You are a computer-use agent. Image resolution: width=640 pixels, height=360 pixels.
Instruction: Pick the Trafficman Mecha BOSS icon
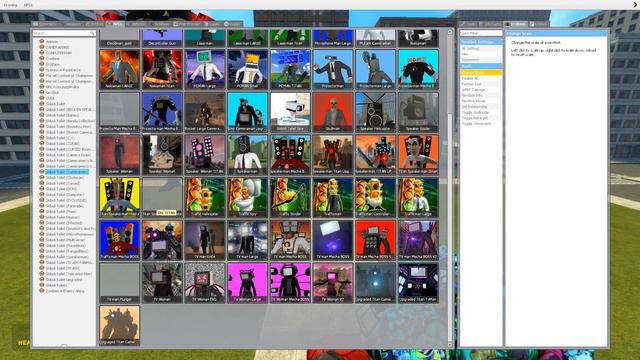coord(120,240)
